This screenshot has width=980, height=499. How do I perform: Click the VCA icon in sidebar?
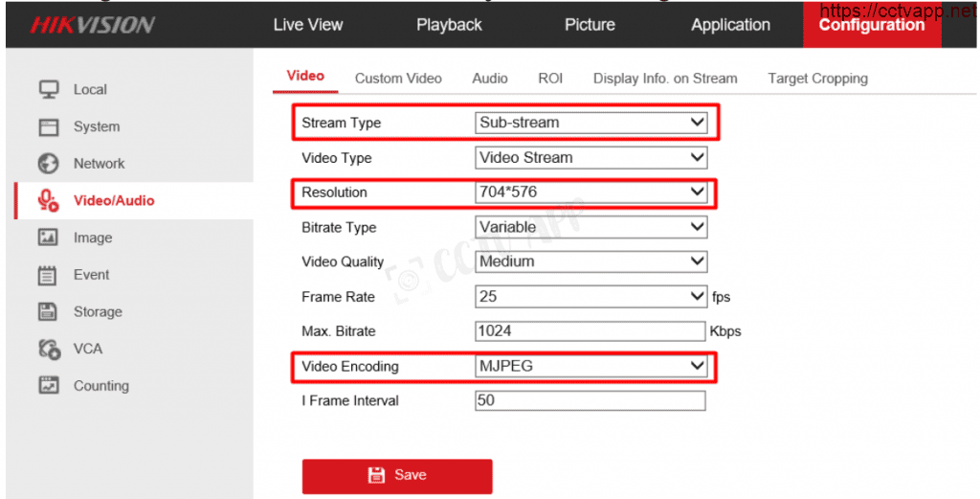(x=48, y=349)
